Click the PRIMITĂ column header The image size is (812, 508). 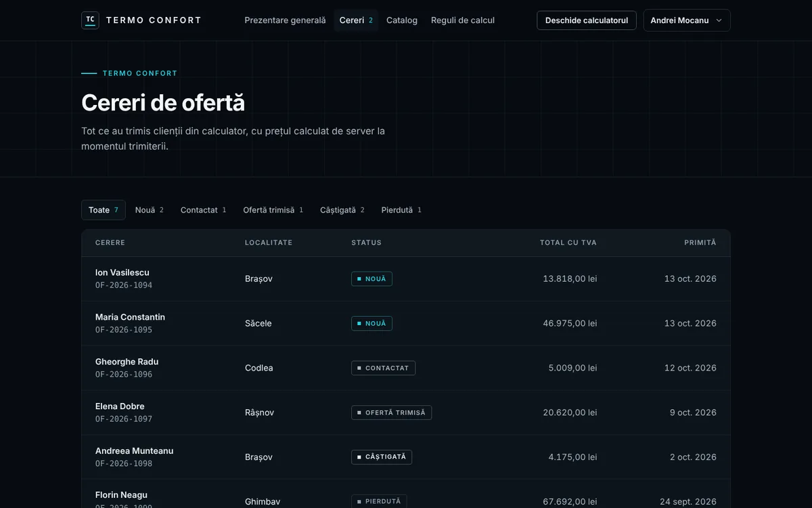[x=700, y=242]
